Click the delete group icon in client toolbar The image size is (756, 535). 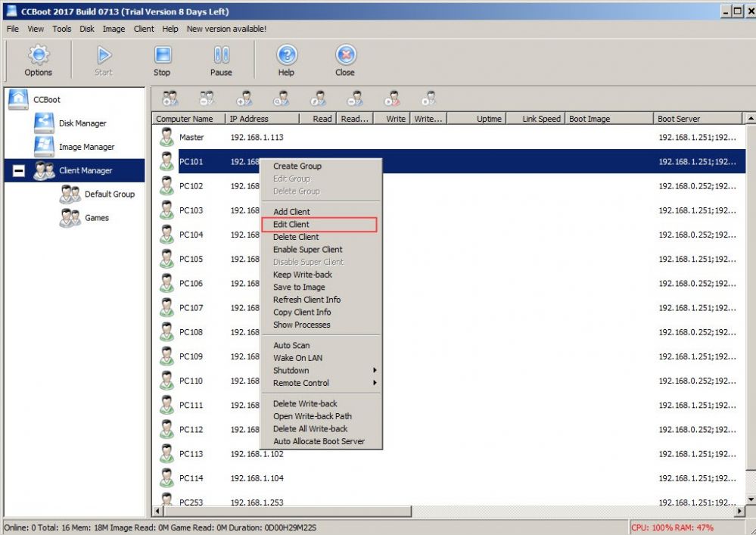(x=207, y=98)
